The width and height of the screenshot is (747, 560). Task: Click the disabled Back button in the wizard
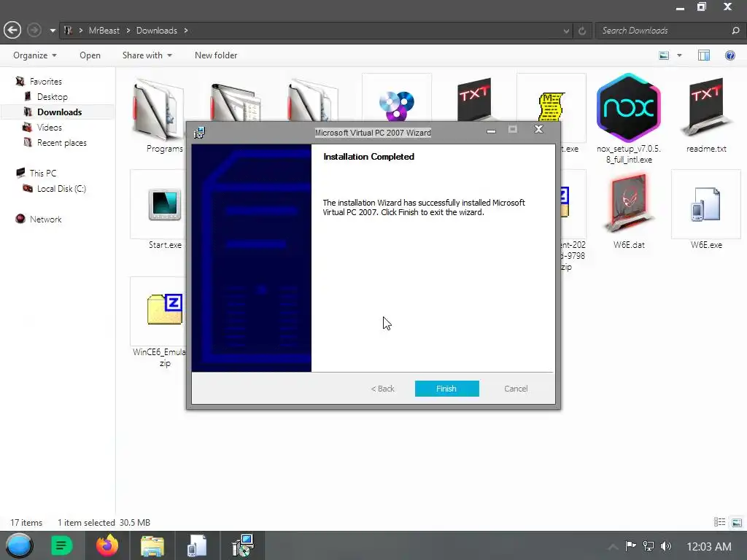382,389
